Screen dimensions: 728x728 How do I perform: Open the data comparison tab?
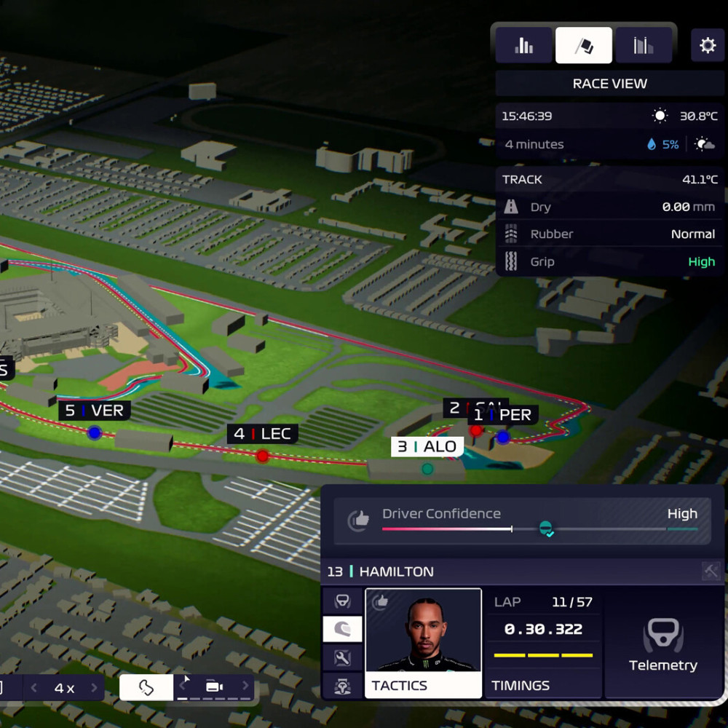[x=644, y=45]
